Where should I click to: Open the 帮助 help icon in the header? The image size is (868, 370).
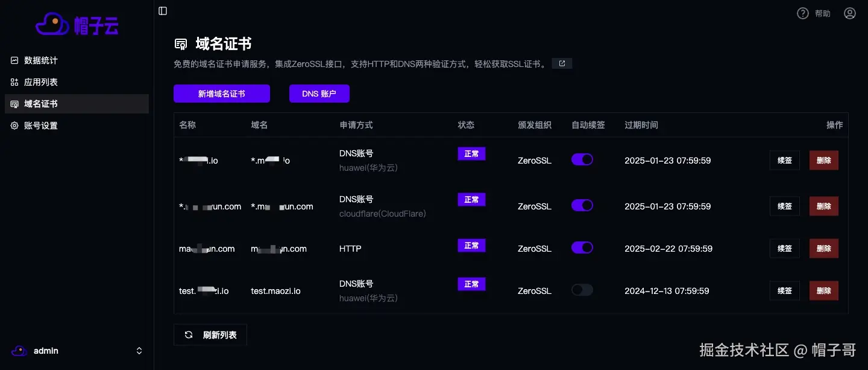(x=802, y=13)
